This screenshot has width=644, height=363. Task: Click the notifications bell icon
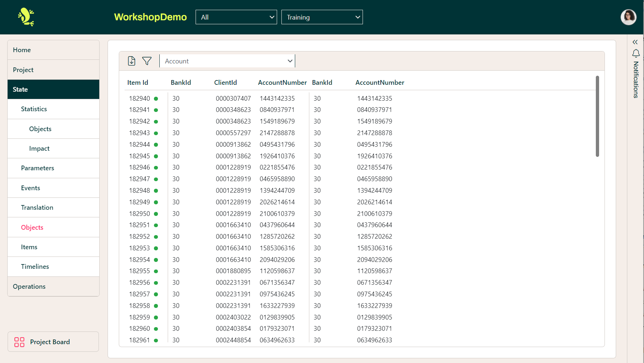[636, 54]
